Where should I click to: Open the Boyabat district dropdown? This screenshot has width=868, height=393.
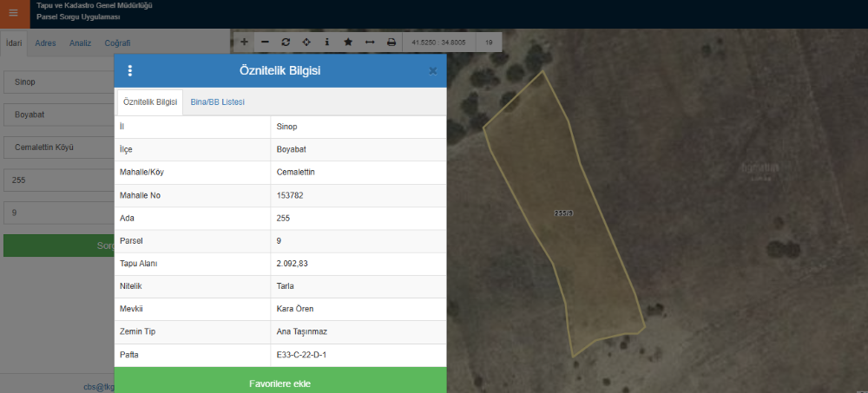click(x=59, y=115)
